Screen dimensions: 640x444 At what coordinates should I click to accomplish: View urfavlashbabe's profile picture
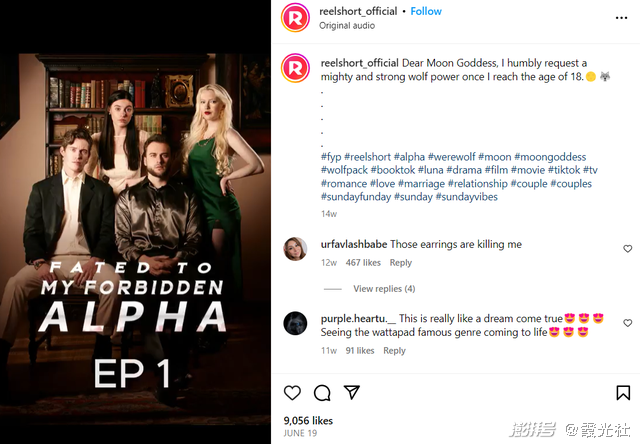(295, 249)
